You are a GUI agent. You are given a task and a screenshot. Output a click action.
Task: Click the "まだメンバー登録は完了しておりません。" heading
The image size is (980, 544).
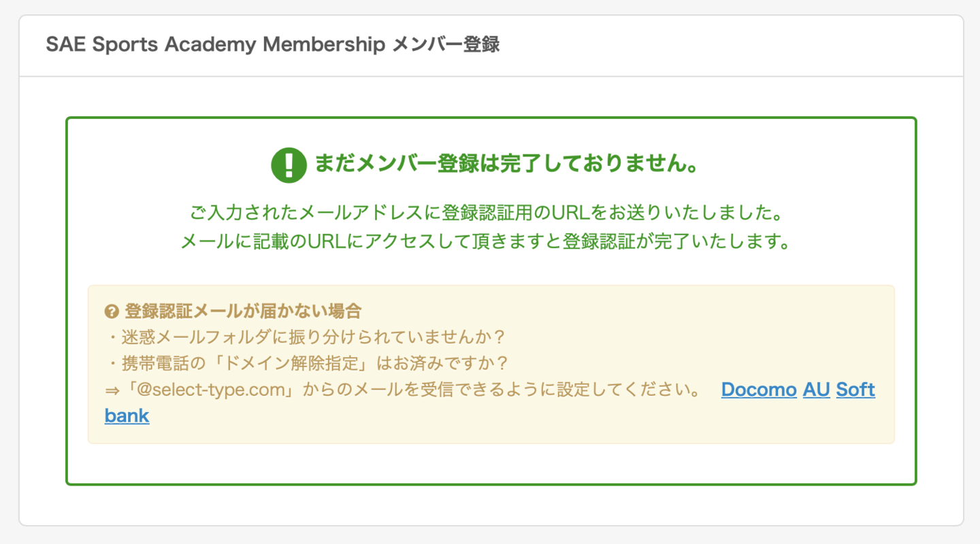[506, 165]
